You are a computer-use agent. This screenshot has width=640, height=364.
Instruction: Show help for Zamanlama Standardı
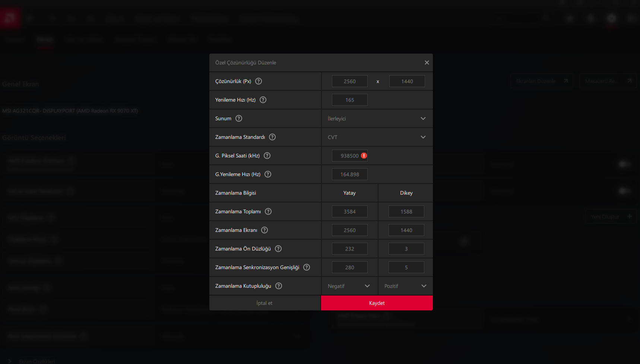click(x=272, y=137)
